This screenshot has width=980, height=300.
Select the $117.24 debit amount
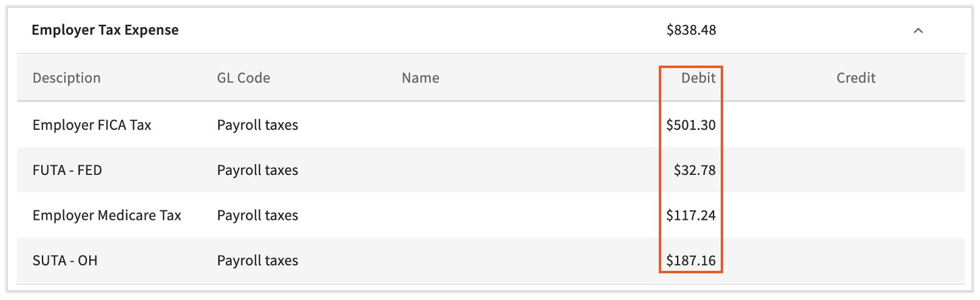(x=691, y=216)
